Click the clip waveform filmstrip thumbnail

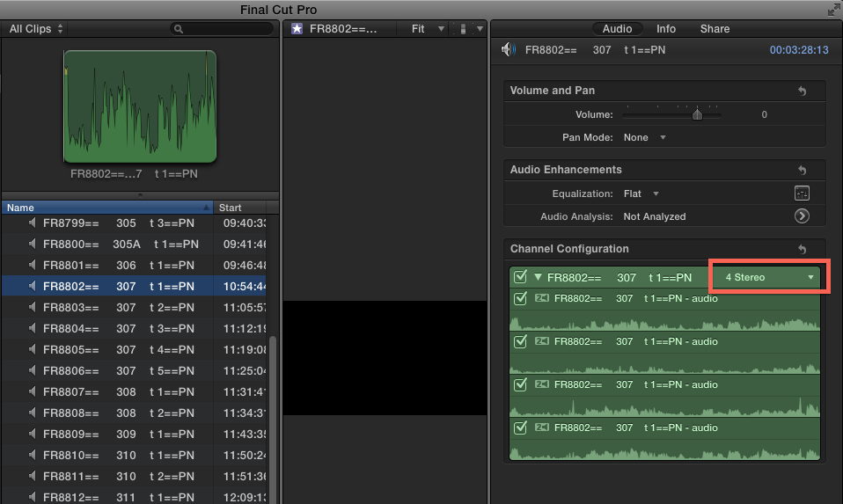tap(140, 106)
